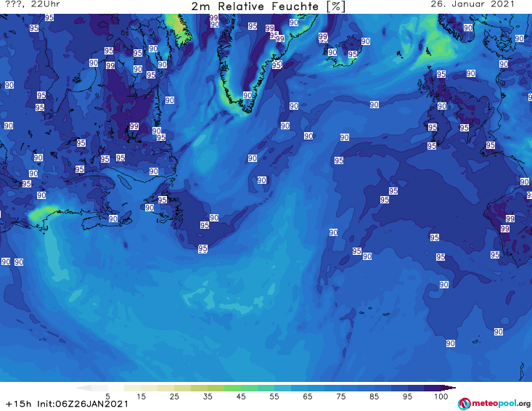The width and height of the screenshot is (532, 411).
Task: Select the '+15h' forecast offset text
Action: pos(18,404)
